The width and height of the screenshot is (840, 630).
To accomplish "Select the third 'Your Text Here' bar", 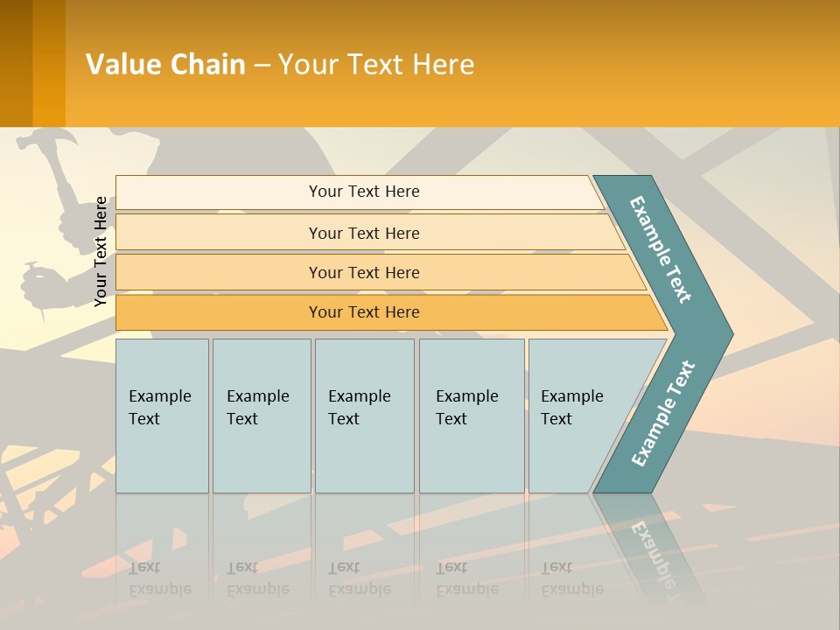I will tap(381, 272).
